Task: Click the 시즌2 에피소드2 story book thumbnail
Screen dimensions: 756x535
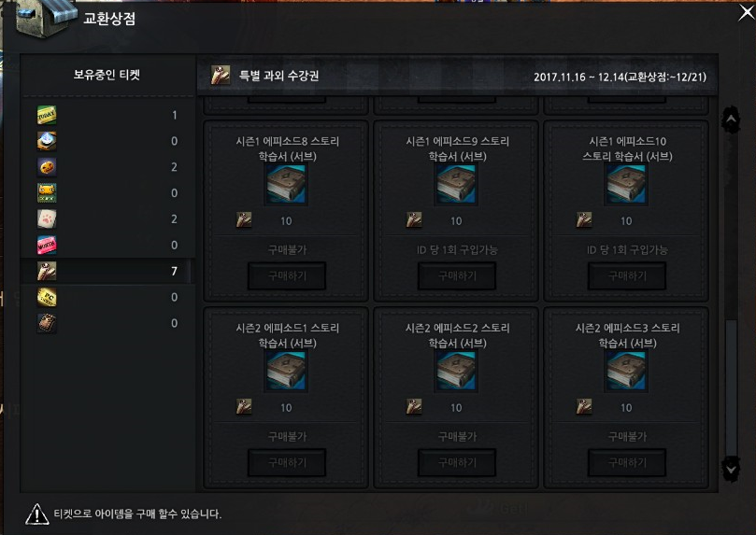Action: tap(456, 371)
